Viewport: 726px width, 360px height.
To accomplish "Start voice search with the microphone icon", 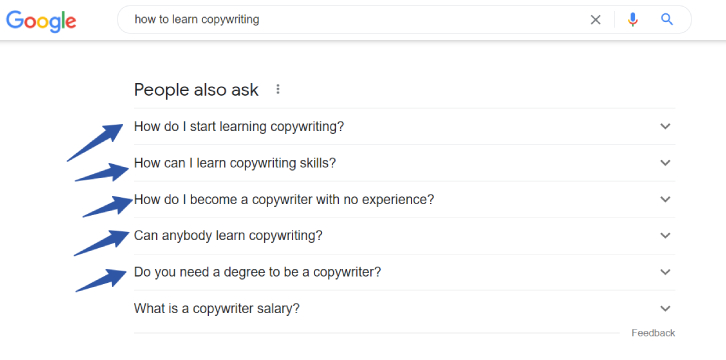I will coord(632,19).
